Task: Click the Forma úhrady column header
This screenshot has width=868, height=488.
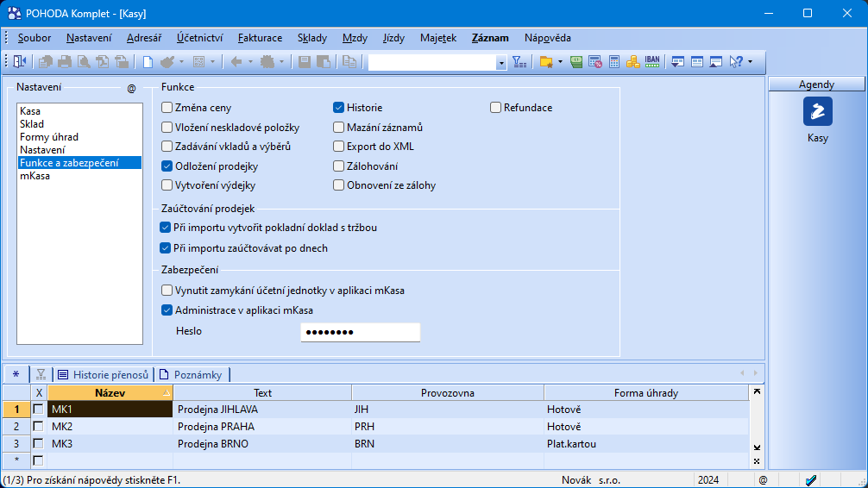Action: [646, 393]
